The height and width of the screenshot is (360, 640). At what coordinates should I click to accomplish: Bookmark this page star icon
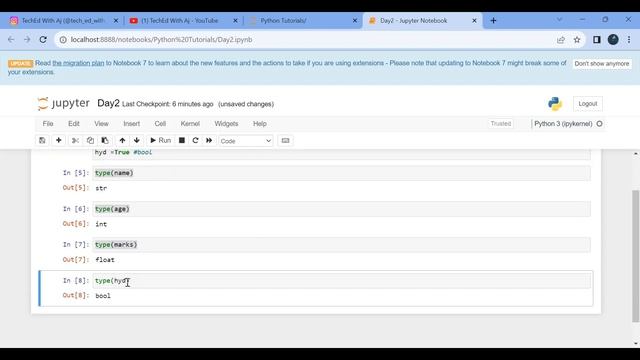coord(577,40)
